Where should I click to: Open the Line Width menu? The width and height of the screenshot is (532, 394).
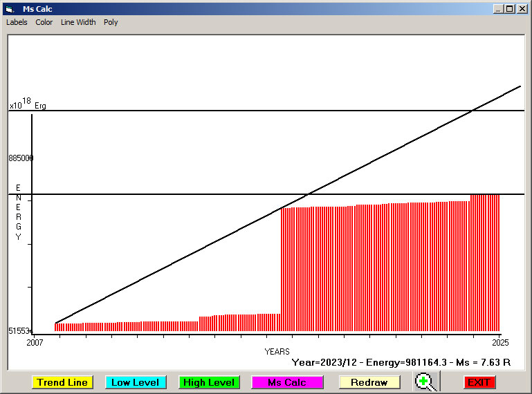coord(78,22)
